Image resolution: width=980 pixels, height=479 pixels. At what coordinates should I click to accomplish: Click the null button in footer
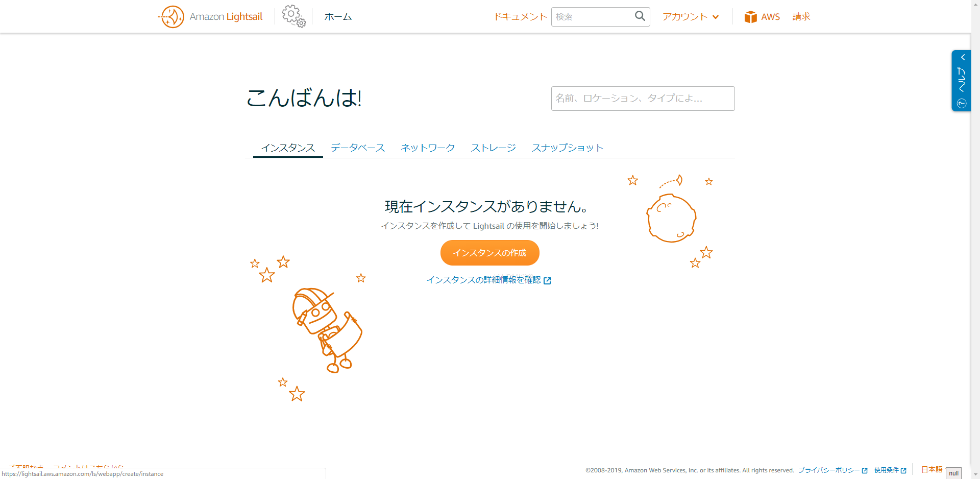pos(953,473)
